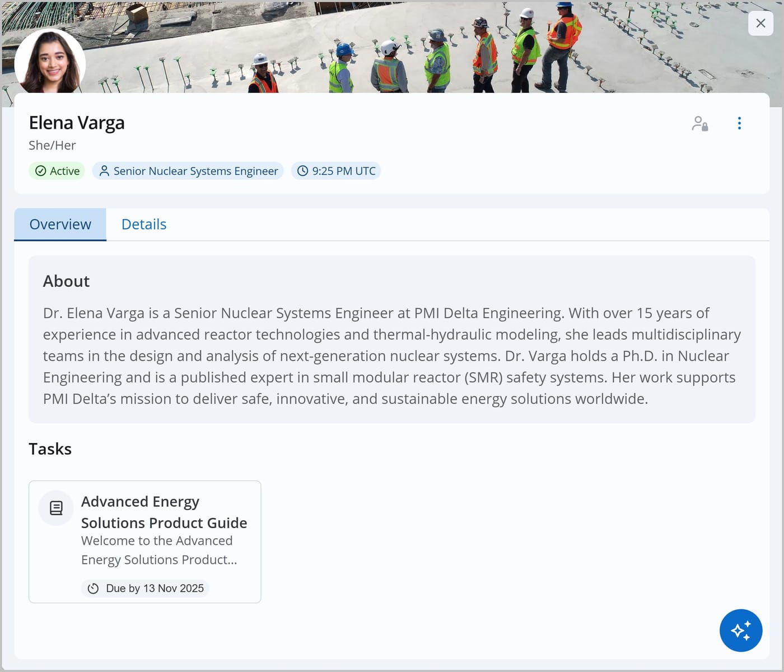The width and height of the screenshot is (784, 672).
Task: Open the Advanced Energy Solutions Product Guide task
Action: pos(145,542)
